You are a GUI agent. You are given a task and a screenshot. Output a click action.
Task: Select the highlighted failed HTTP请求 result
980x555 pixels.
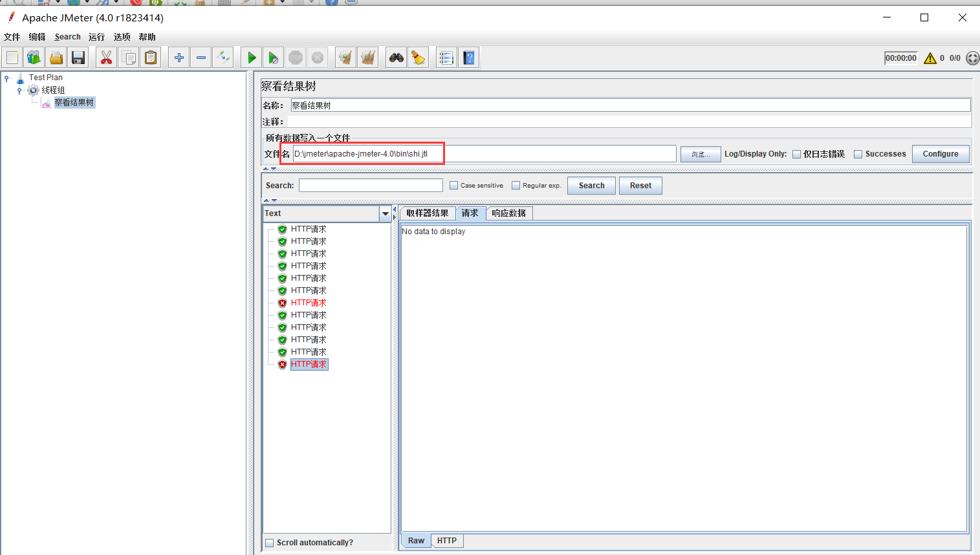point(309,365)
